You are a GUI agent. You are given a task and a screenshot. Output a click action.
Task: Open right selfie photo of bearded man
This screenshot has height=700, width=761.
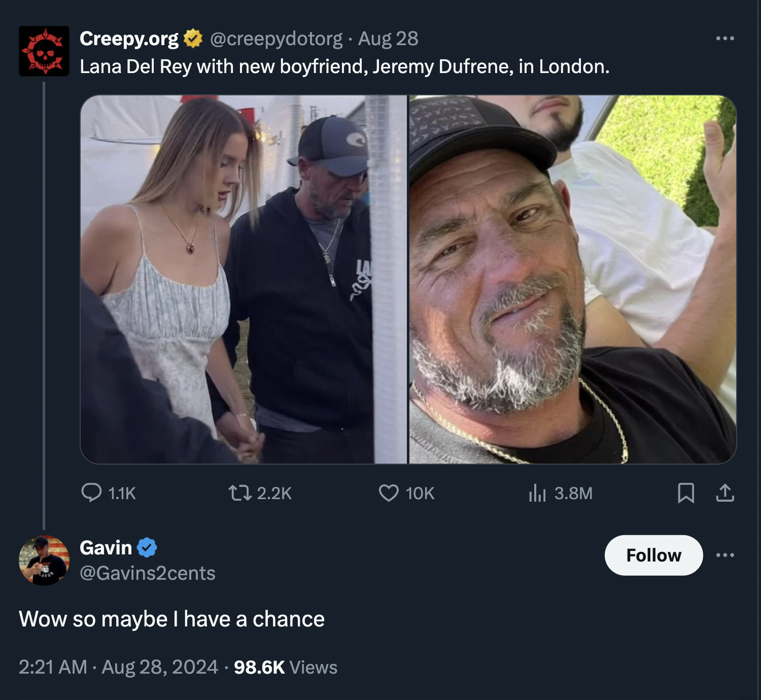573,279
